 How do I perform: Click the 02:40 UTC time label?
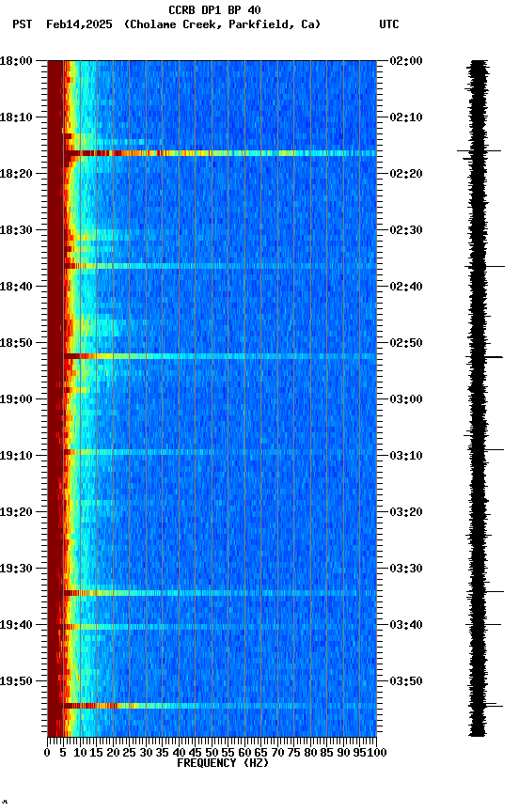pos(406,287)
